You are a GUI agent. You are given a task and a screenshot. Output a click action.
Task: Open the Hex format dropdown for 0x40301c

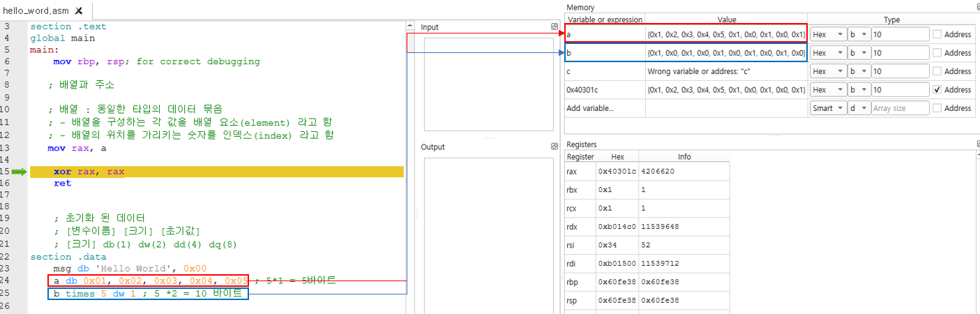tap(829, 90)
